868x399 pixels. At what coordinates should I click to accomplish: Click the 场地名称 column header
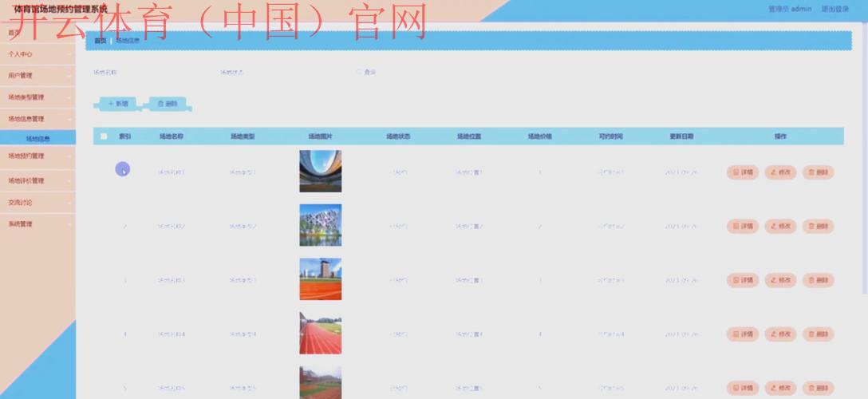(x=171, y=136)
